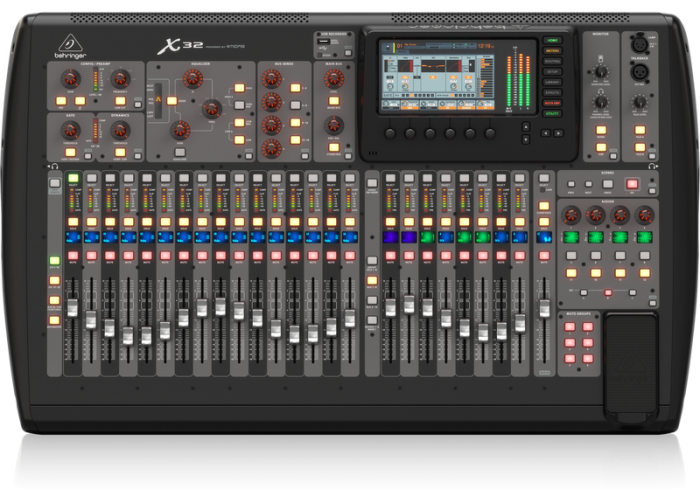Click the USB port on the recorder panel
The height and width of the screenshot is (500, 700).
tap(323, 42)
